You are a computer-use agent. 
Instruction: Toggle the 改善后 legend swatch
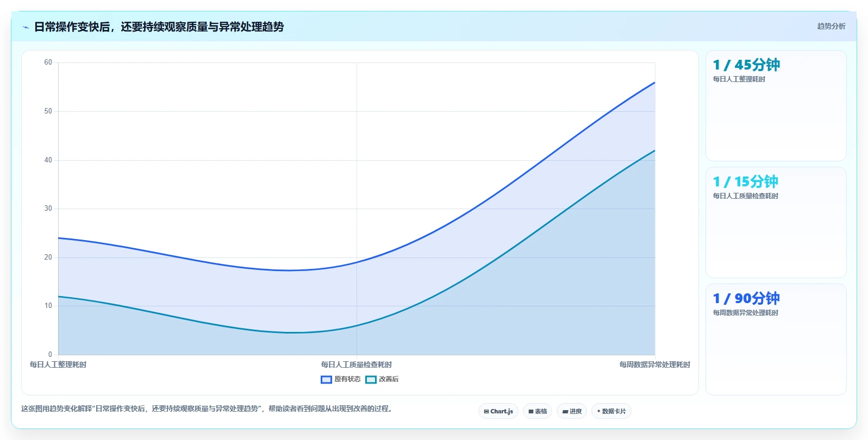371,380
